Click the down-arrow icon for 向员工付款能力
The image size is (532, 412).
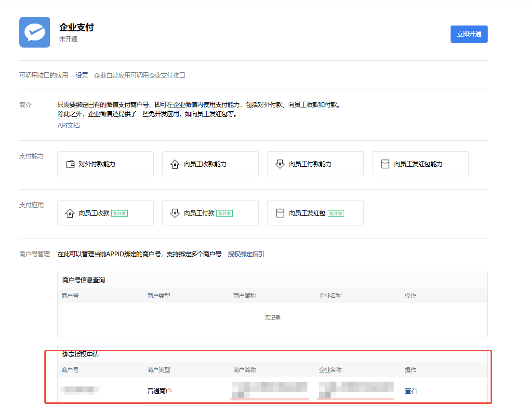tap(280, 164)
